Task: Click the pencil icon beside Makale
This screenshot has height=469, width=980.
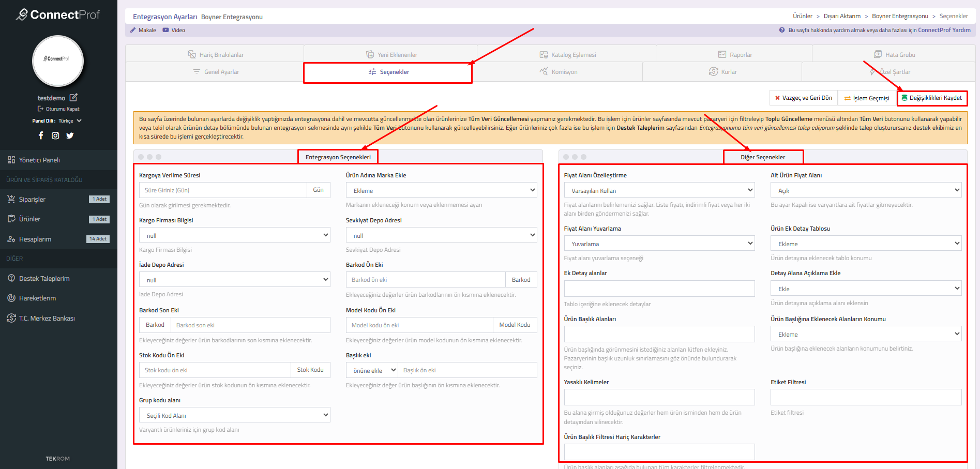Action: [133, 30]
